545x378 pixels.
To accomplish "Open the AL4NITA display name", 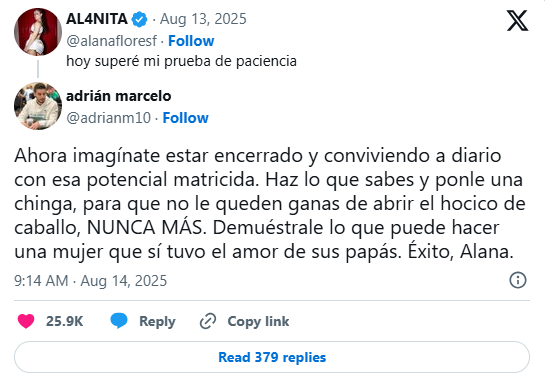I will 97,19.
